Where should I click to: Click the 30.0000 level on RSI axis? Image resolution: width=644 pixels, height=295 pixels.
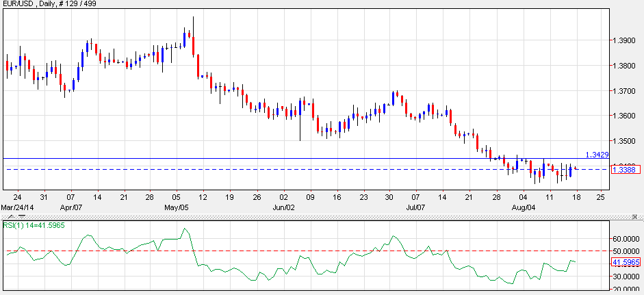pyautogui.click(x=627, y=276)
